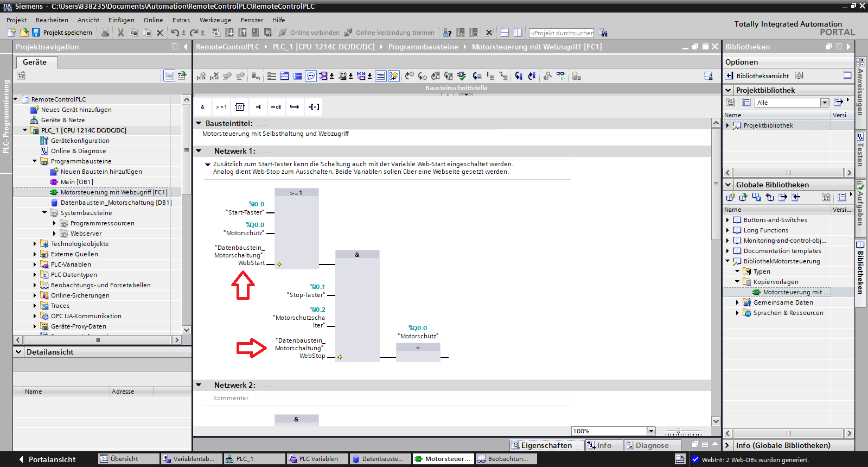The image size is (868, 467).
Task: Toggle network comments display in editor toolbar
Action: coord(311,76)
